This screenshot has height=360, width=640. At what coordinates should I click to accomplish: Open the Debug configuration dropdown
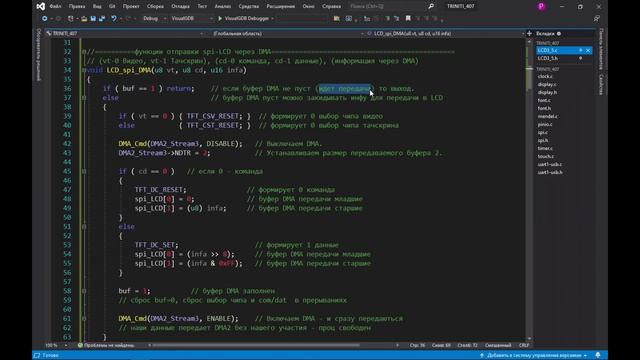155,18
